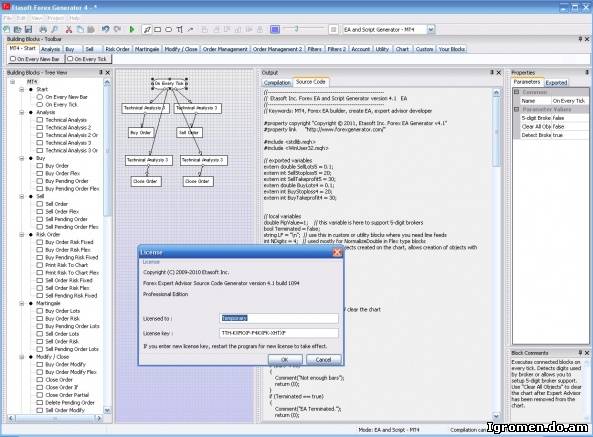
Task: Select the Buy Order block on canvas
Action: coord(141,133)
